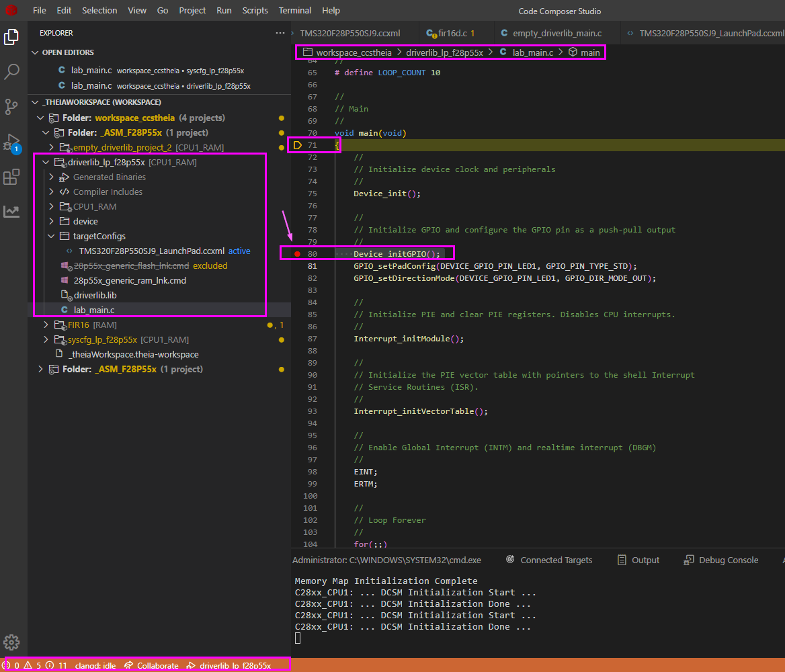Expand empty_driverlib_project_2 project
785x672 pixels.
coord(52,148)
